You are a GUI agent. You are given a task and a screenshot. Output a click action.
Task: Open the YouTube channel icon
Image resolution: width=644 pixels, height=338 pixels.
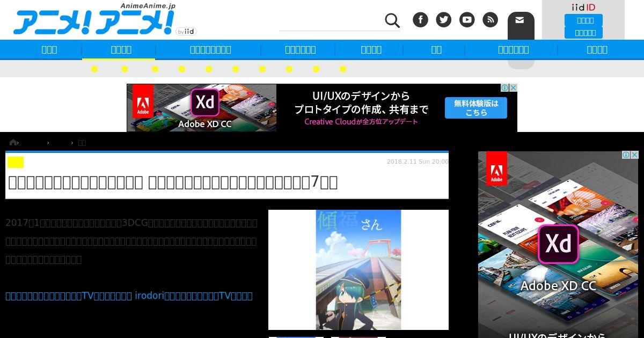[467, 20]
